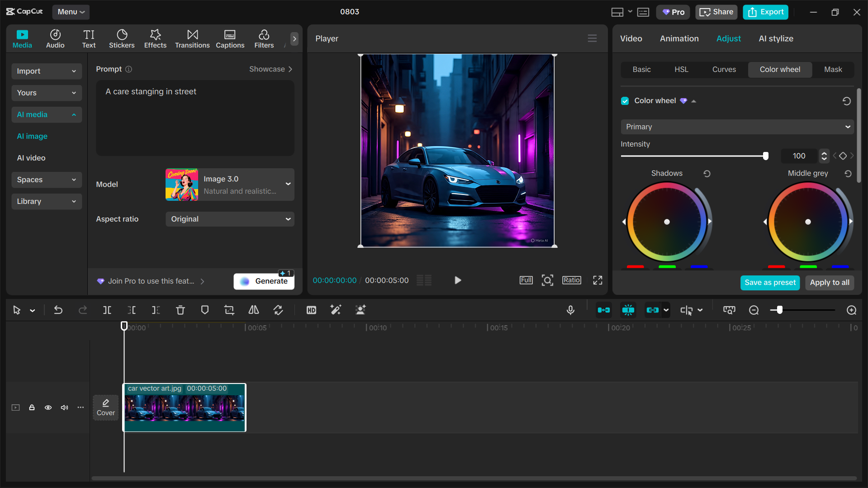Open the Stickers panel
868x488 pixels.
point(122,38)
